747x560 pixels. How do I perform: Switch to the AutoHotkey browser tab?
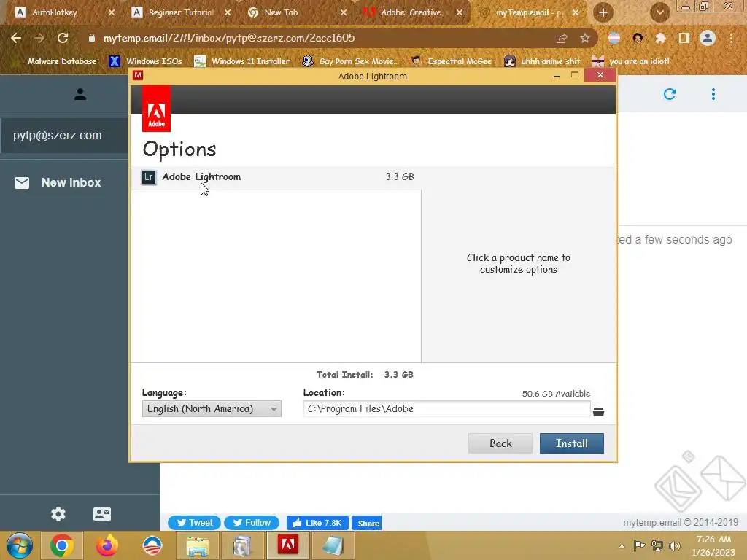point(65,12)
